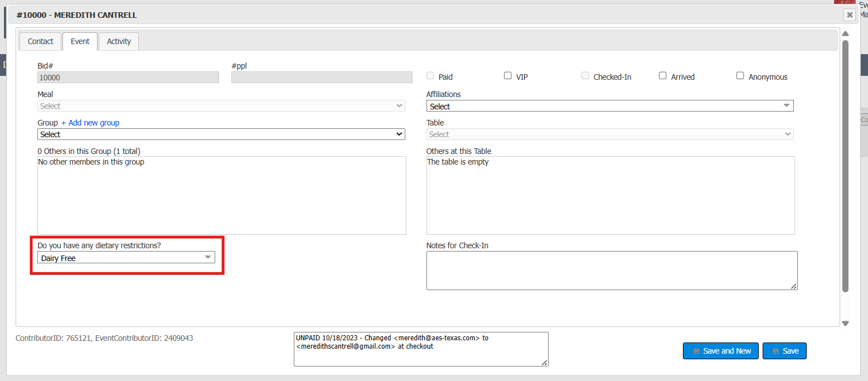Click the floppy icon on Save and New

click(x=696, y=351)
